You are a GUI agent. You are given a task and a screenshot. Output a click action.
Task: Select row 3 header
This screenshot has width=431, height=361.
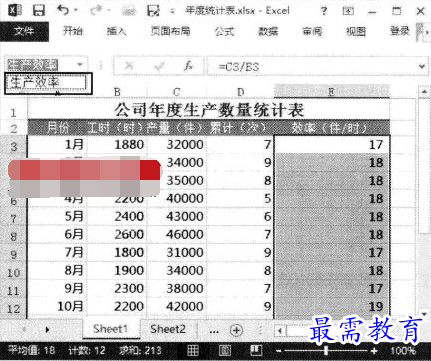click(x=14, y=145)
